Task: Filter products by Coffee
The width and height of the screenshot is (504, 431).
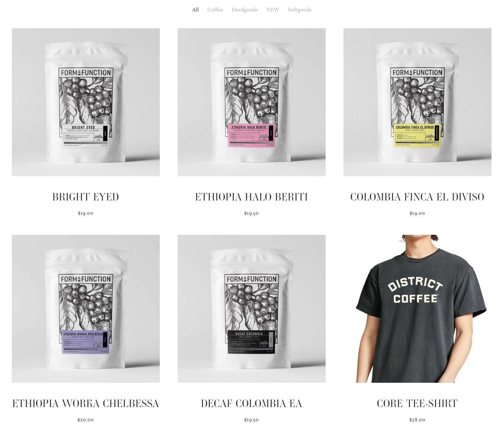Action: (215, 10)
